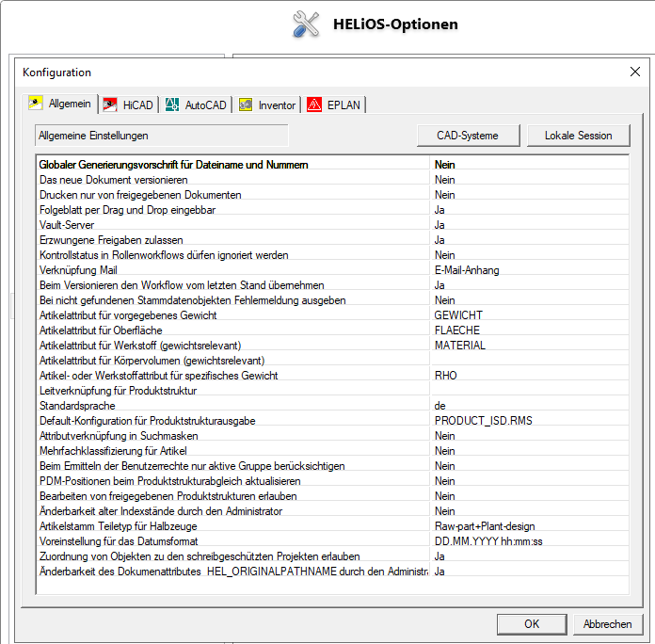
Task: Select 'Erzwungene Freigaben zulassen' row
Action: point(333,240)
